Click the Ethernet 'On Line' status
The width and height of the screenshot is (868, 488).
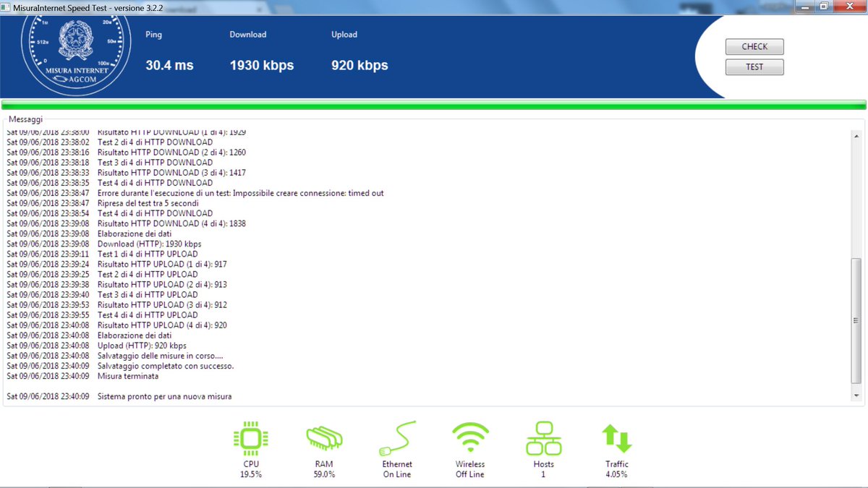coord(397,474)
